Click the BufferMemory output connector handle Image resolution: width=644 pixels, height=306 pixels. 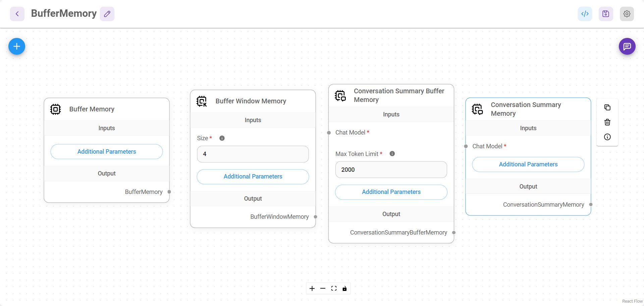(x=169, y=192)
